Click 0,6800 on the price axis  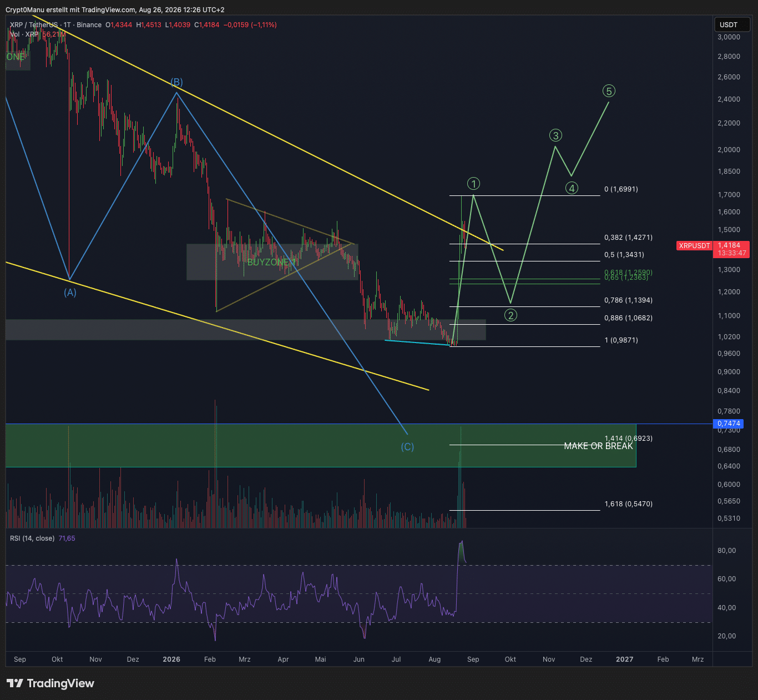point(729,450)
